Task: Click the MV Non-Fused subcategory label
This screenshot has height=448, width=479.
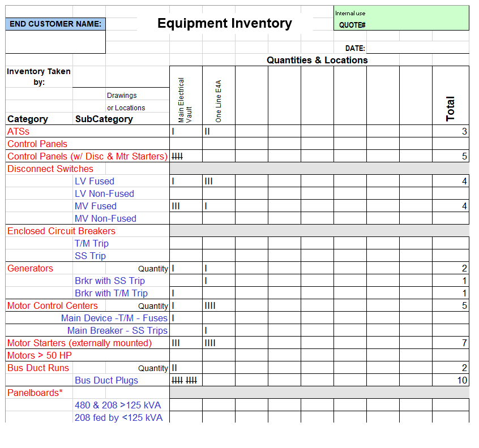Action: (105, 218)
